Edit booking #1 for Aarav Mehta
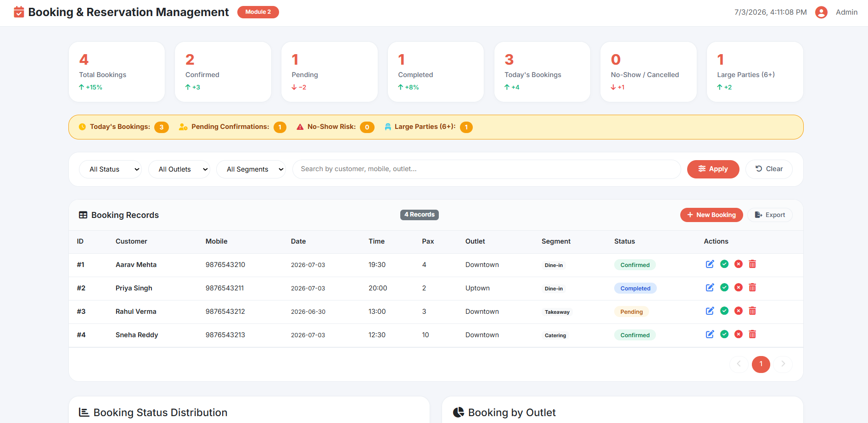The width and height of the screenshot is (868, 423). 710,264
